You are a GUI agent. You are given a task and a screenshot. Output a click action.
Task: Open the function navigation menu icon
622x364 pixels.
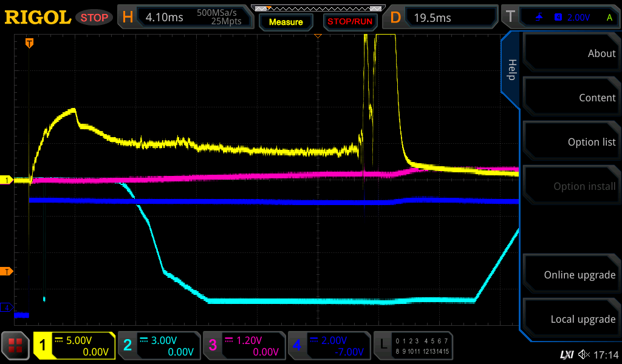pos(15,346)
